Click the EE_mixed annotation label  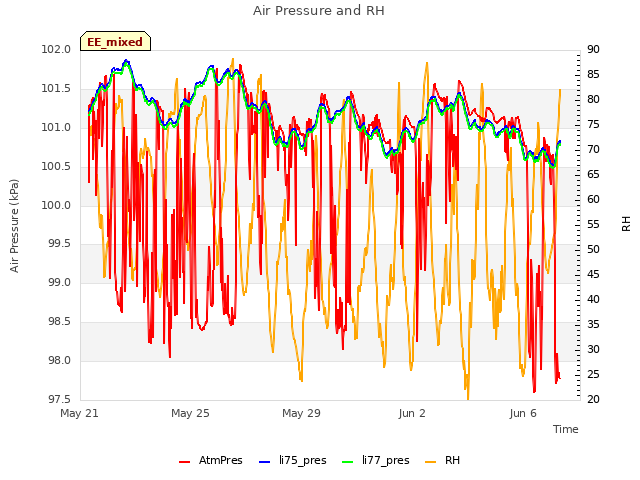point(115,42)
